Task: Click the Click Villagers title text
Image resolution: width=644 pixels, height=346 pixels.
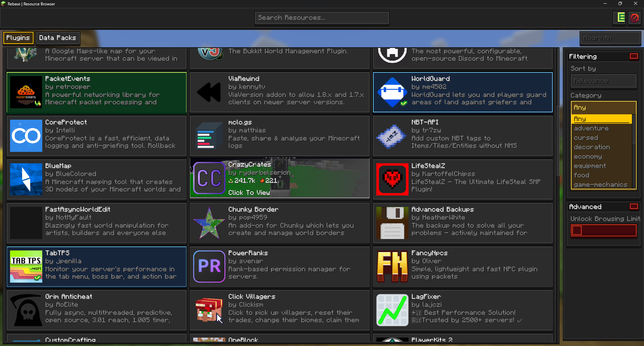Action: coord(252,296)
